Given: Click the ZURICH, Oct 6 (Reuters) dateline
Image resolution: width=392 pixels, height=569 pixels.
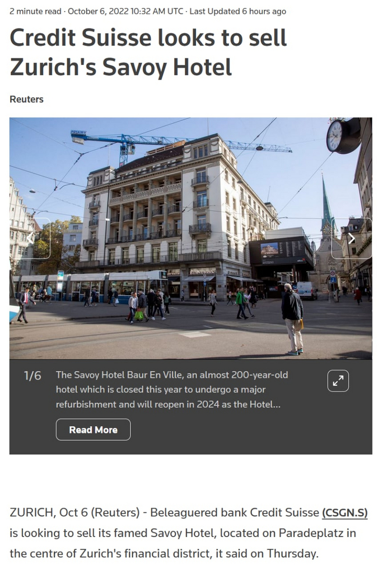Looking at the screenshot, I should point(74,513).
